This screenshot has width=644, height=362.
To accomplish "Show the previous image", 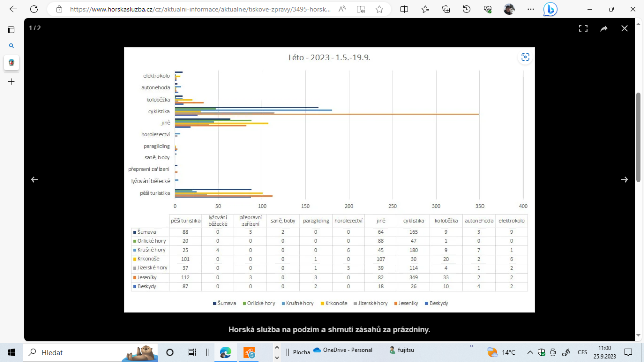I will pos(34,179).
